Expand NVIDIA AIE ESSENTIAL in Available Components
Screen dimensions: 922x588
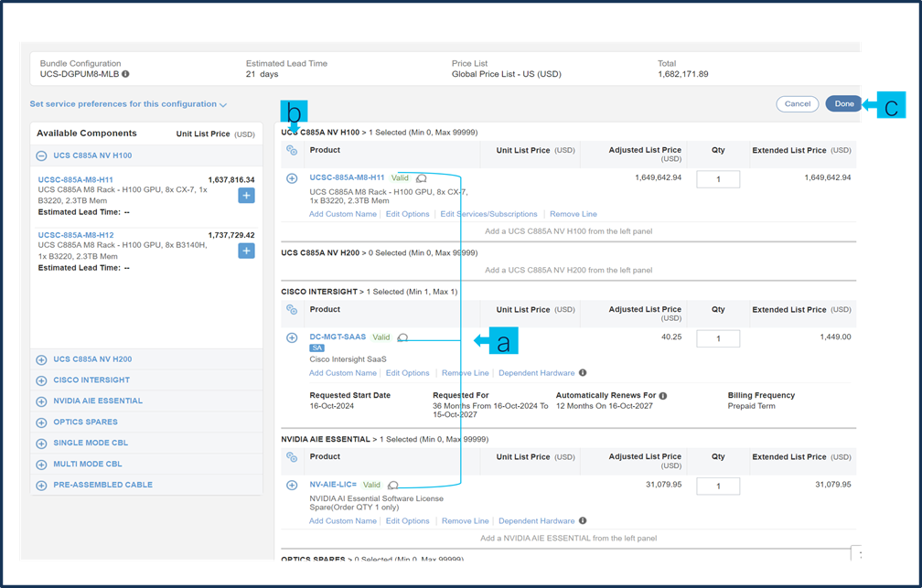[x=41, y=401]
